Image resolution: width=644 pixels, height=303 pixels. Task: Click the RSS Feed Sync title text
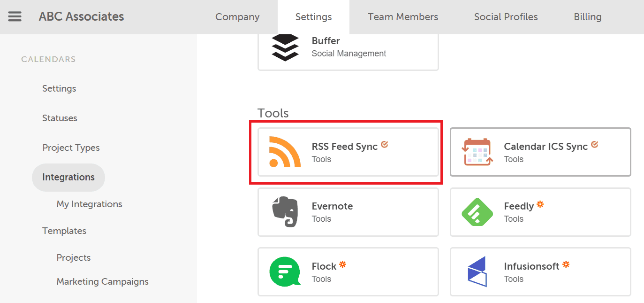[x=345, y=147]
